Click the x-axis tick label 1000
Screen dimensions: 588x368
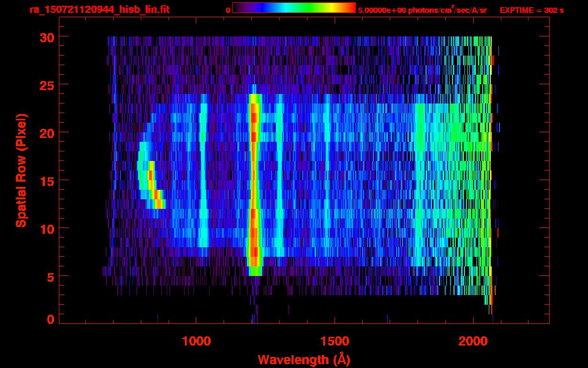[196, 341]
